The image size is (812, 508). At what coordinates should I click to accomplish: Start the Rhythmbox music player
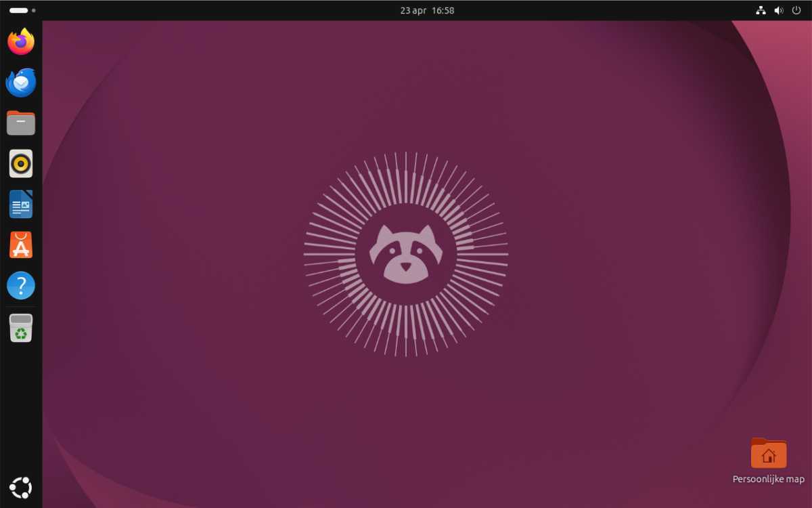click(21, 164)
